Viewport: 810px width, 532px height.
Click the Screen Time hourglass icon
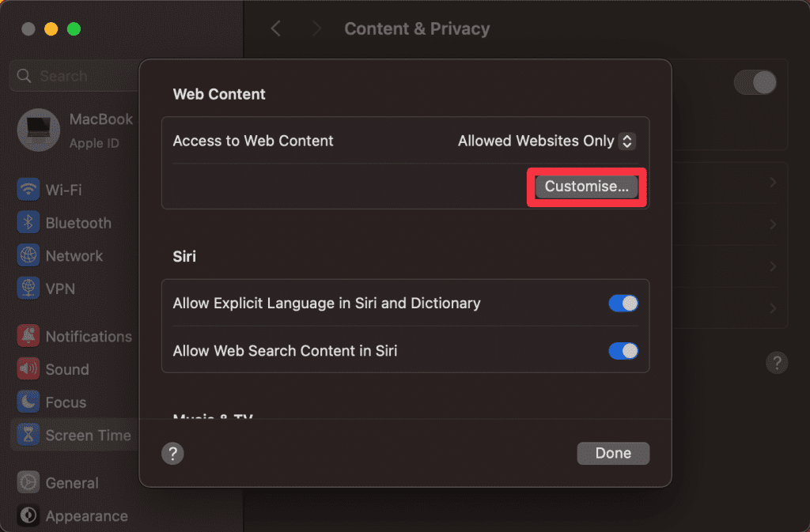coord(28,436)
